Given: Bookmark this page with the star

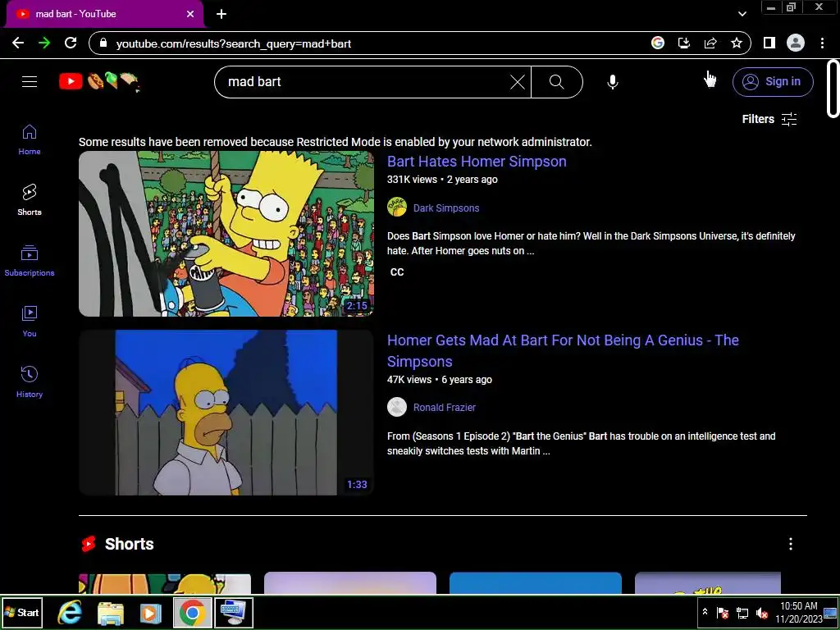Looking at the screenshot, I should click(x=737, y=43).
